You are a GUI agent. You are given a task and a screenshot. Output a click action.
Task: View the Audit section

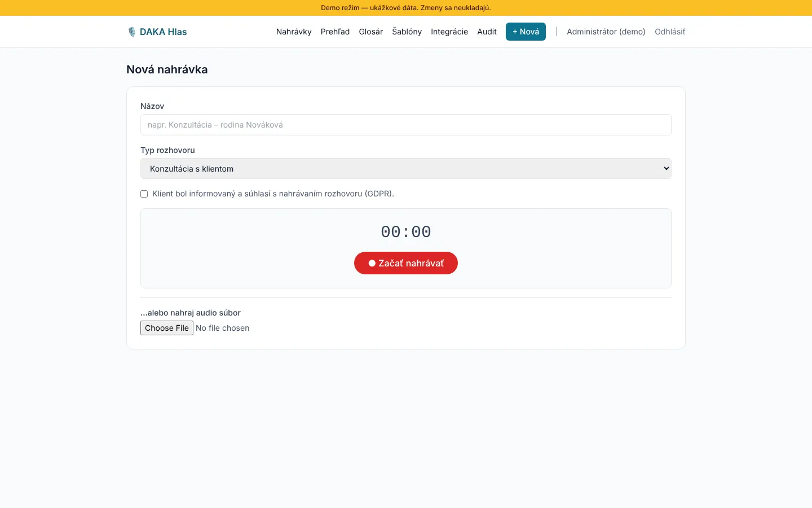(487, 32)
